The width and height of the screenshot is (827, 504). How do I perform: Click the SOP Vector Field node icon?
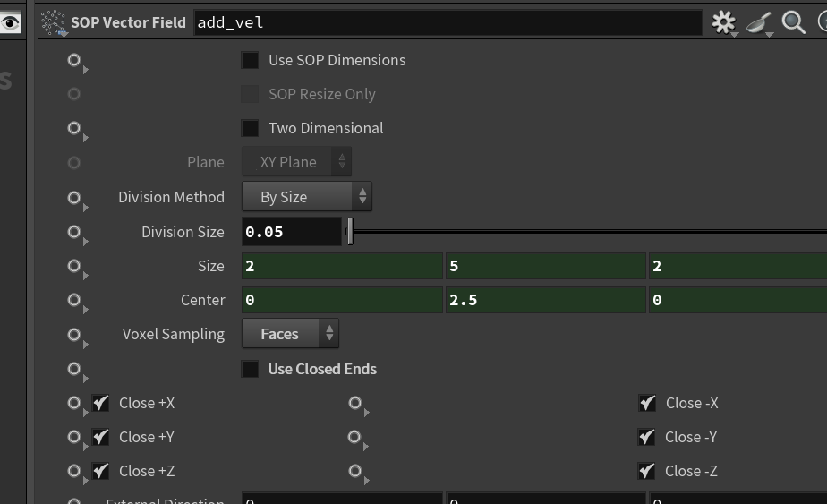tap(54, 22)
